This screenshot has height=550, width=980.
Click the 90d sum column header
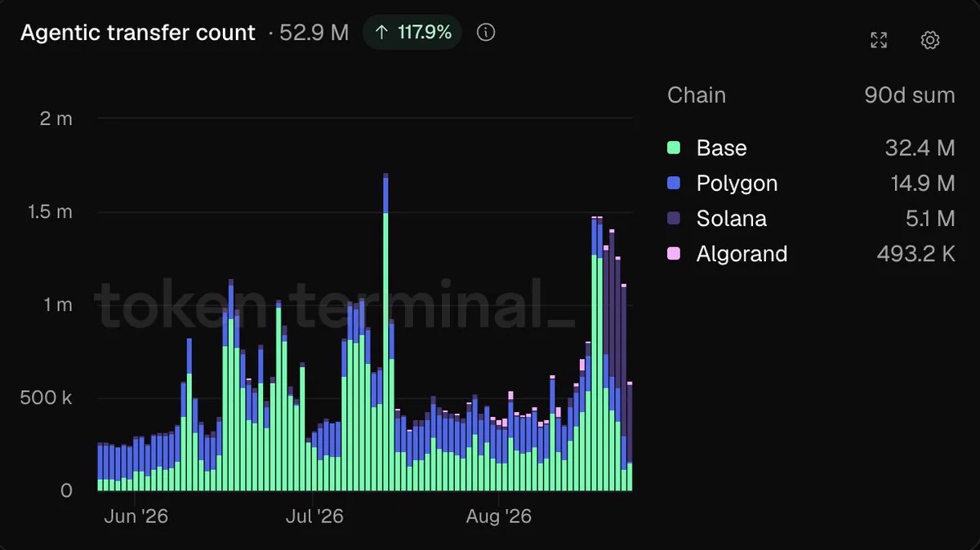point(910,95)
